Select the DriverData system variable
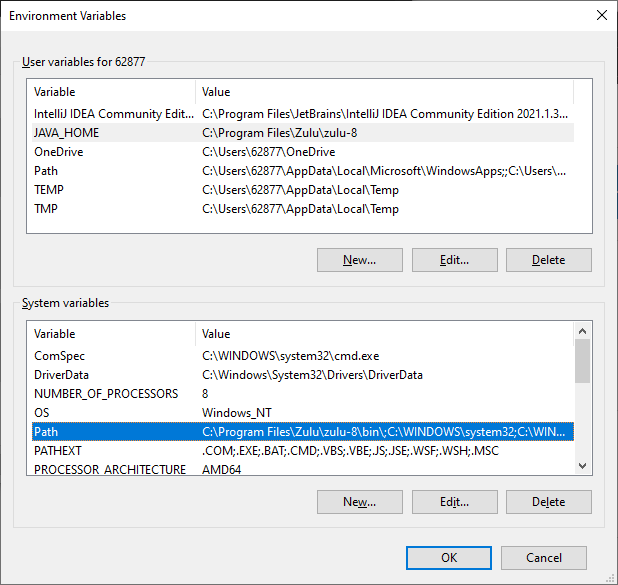The image size is (618, 585). [x=303, y=375]
